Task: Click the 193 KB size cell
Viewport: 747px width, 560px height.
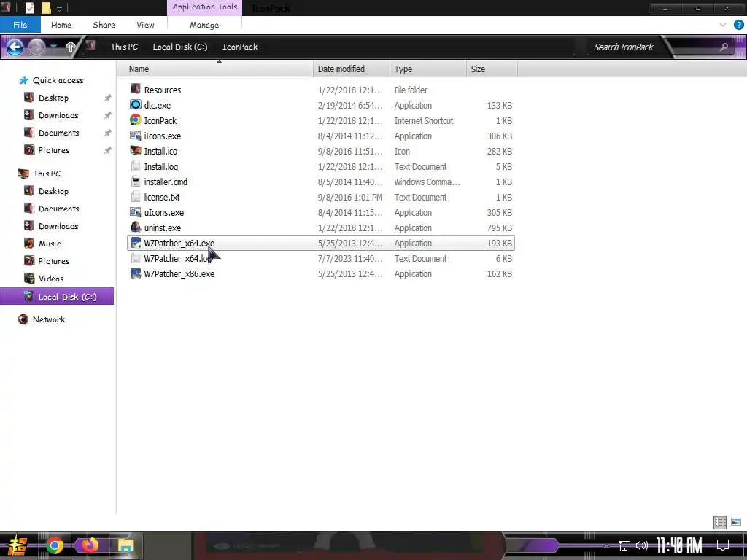Action: 499,243
